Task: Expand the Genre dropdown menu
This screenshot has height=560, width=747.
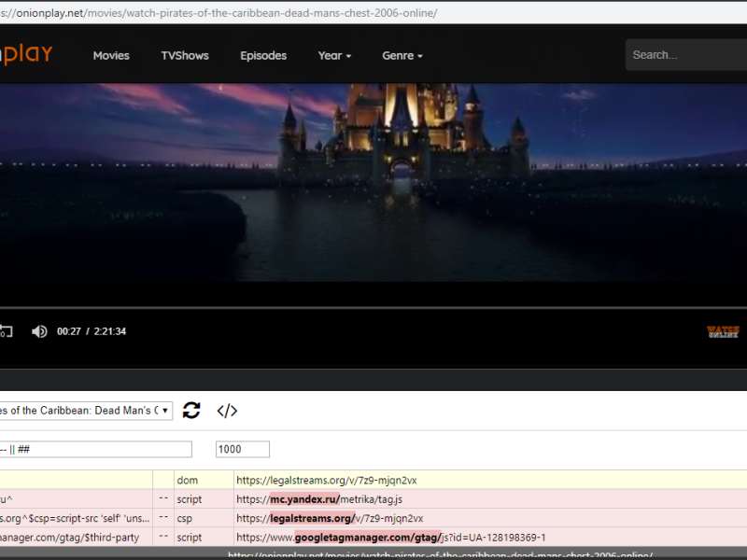Action: pos(402,56)
